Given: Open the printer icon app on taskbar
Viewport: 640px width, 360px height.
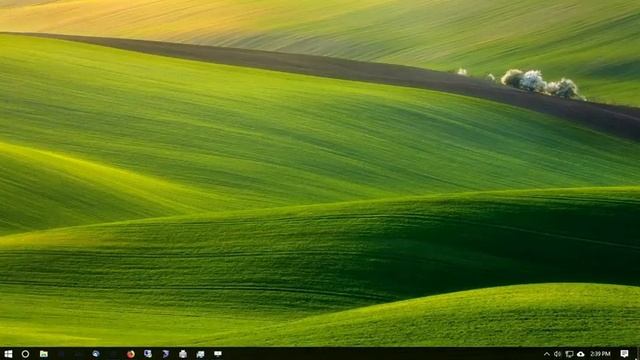Looking at the screenshot, I should pyautogui.click(x=183, y=354).
